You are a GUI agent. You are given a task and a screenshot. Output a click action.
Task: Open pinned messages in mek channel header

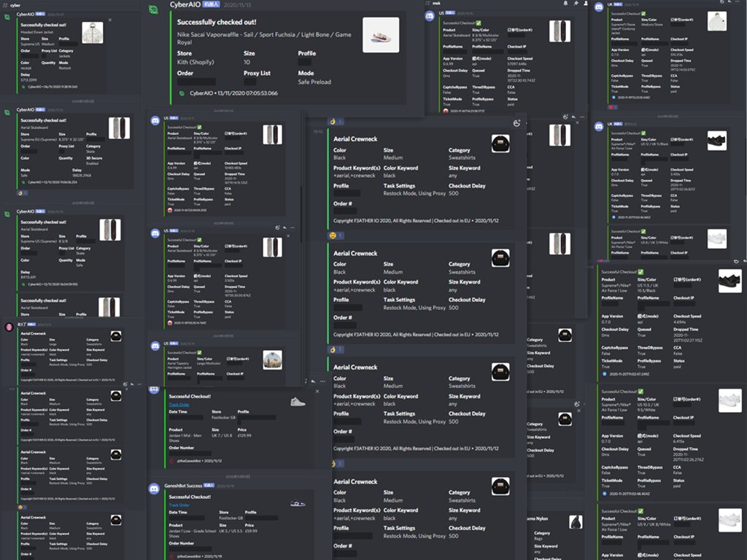pyautogui.click(x=576, y=4)
